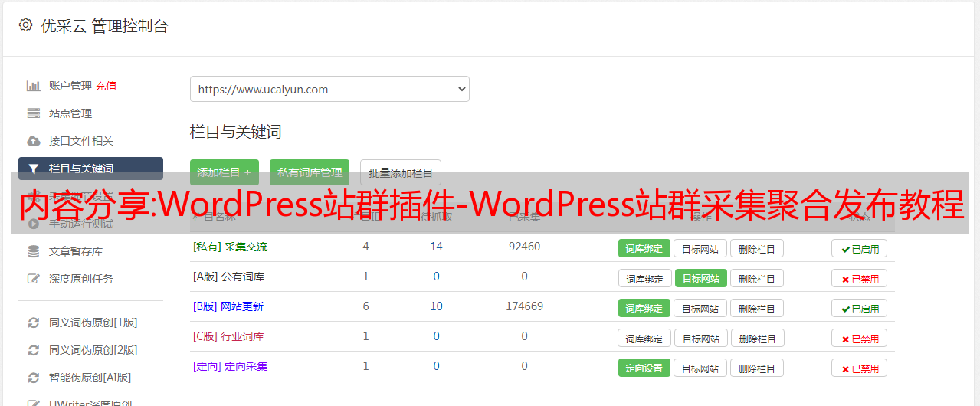Click 目标网站 for [定向] 定向采集
Screen dimensions: 980x406
click(x=700, y=368)
